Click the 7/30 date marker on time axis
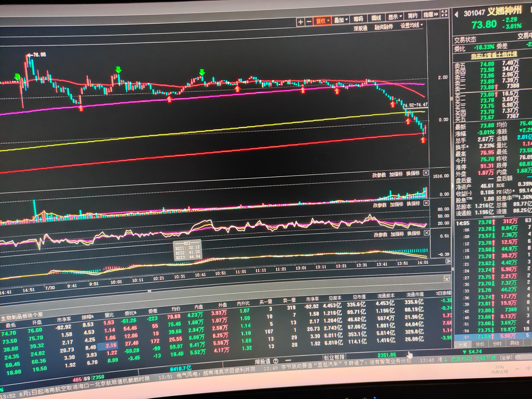The width and height of the screenshot is (532, 399). [x=50, y=288]
